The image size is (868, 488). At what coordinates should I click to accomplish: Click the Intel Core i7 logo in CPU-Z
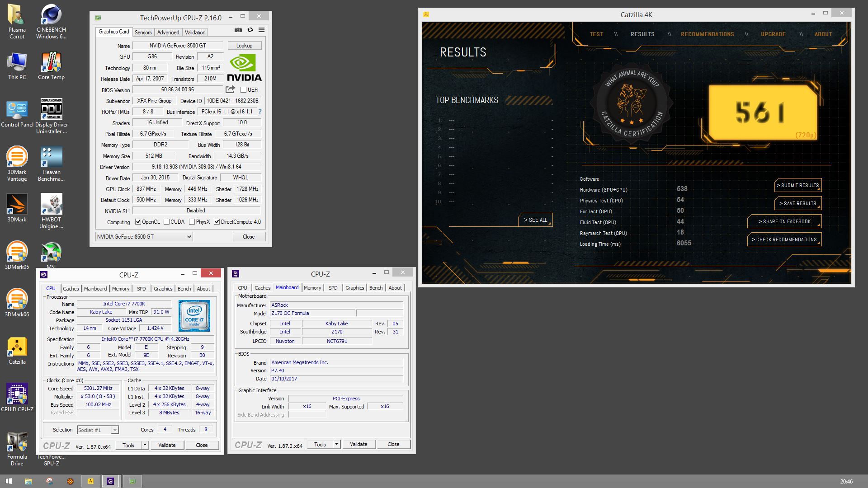[x=194, y=315]
